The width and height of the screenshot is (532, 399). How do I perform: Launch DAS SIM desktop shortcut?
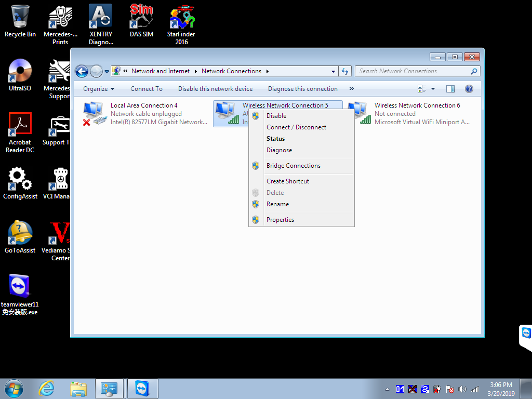pos(141,21)
